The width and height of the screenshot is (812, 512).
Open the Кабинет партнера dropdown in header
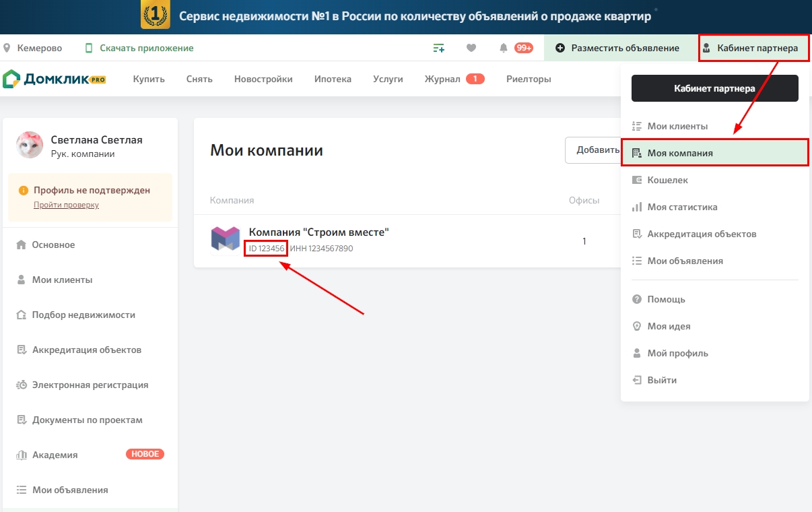(753, 48)
